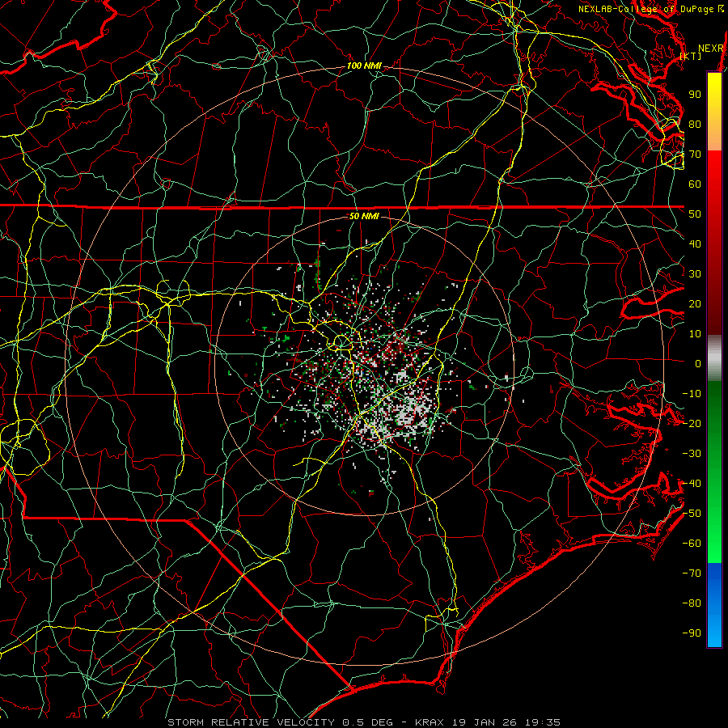This screenshot has width=728, height=728.
Task: Click the -70 value on velocity scale
Action: (x=692, y=574)
